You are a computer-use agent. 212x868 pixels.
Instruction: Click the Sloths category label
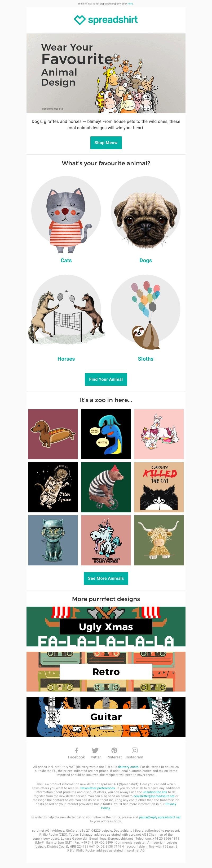click(145, 359)
